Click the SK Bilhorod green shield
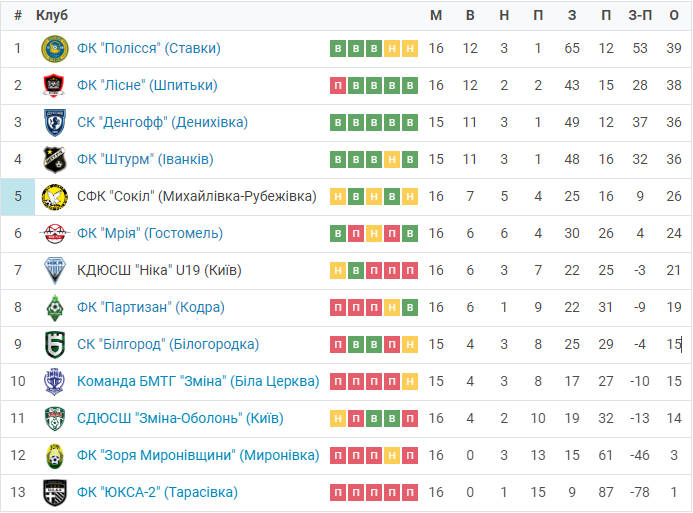The image size is (693, 513). pos(54,345)
